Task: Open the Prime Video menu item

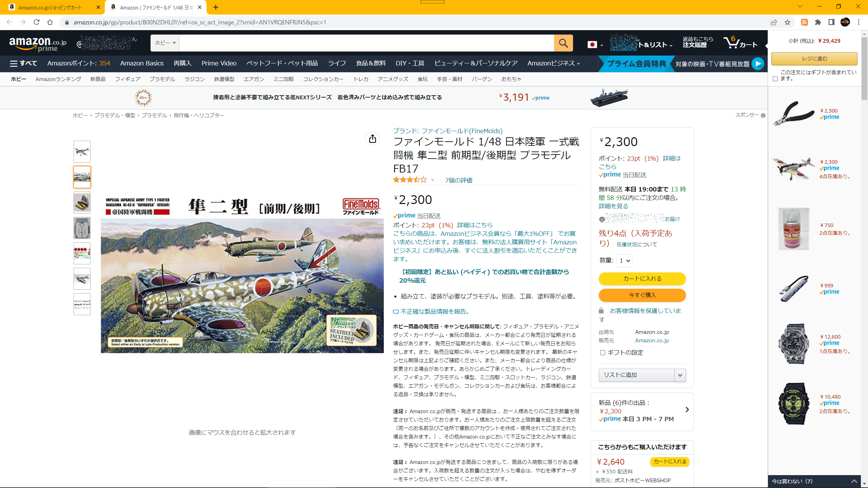Action: [x=219, y=63]
